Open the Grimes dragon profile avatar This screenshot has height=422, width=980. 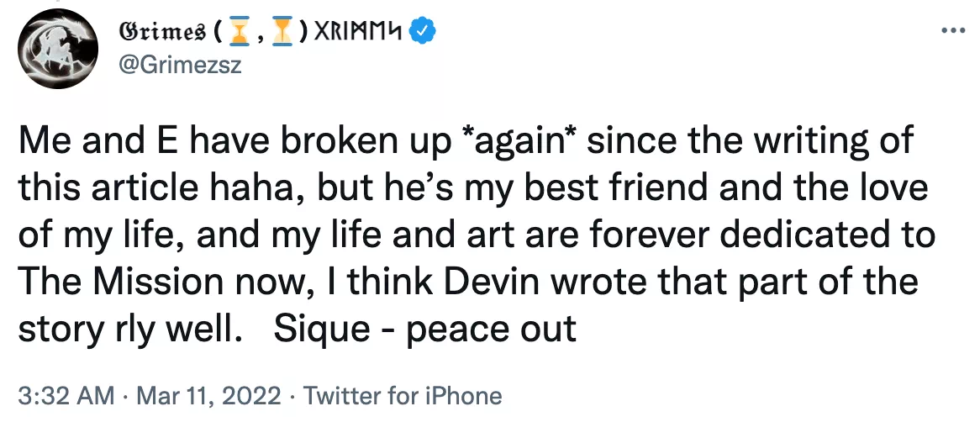point(57,49)
